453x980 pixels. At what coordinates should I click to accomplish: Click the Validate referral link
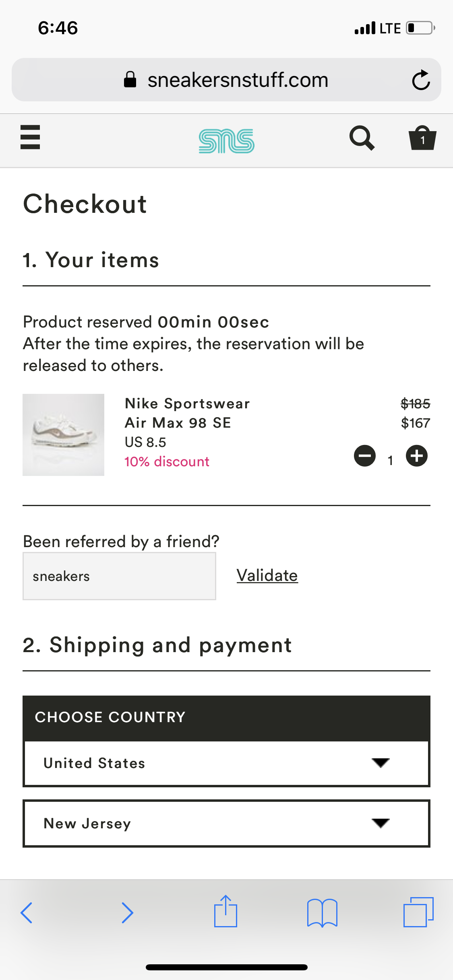tap(267, 575)
